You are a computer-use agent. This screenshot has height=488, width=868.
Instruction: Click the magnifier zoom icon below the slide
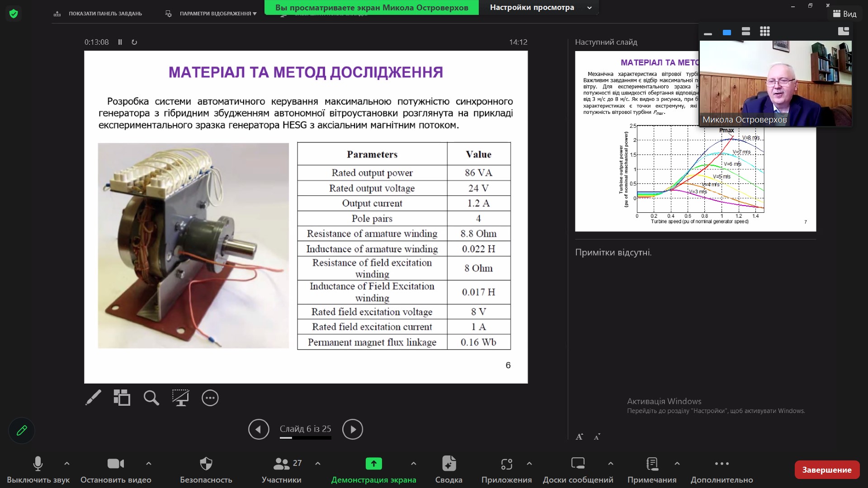pos(151,398)
